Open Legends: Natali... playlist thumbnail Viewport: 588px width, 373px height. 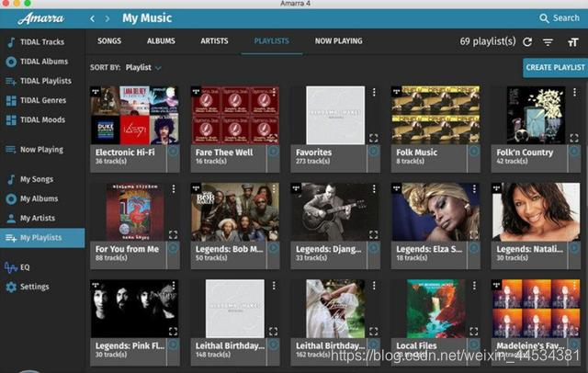pyautogui.click(x=536, y=212)
